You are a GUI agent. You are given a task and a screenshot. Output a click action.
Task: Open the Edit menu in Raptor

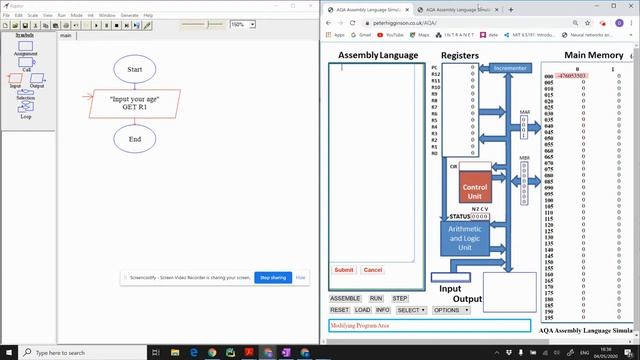point(19,15)
